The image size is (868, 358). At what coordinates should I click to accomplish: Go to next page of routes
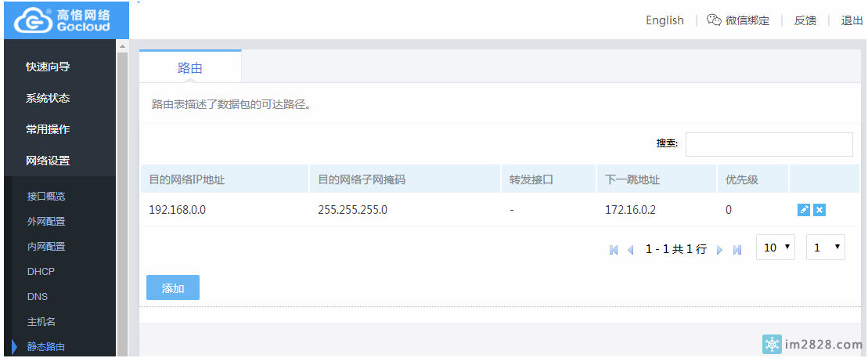tap(720, 249)
